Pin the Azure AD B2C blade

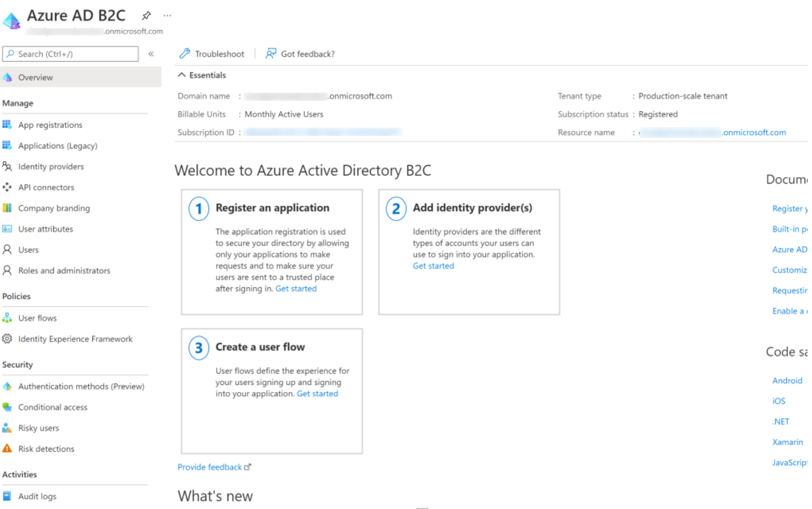[x=146, y=16]
